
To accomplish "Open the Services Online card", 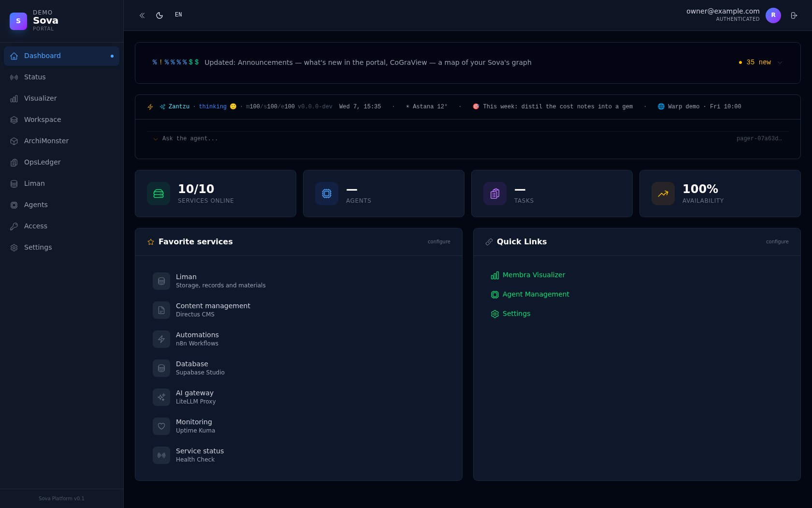I will pyautogui.click(x=216, y=194).
